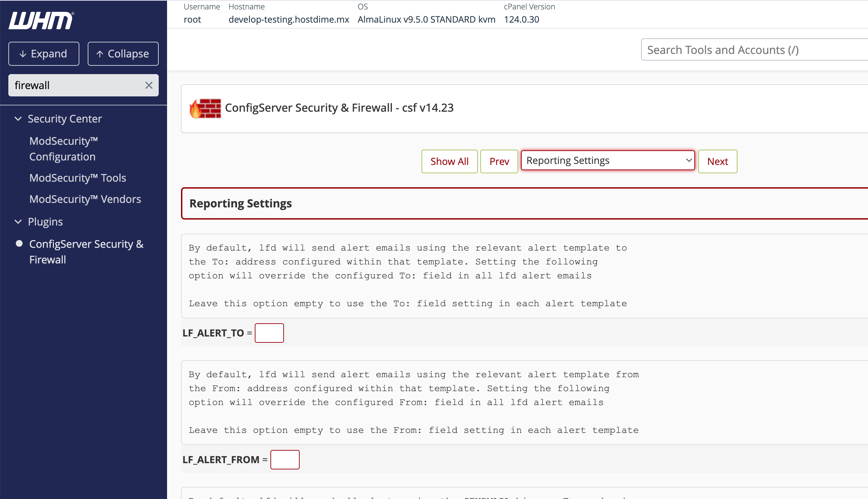Open ModSecurity Configuration link

click(x=63, y=149)
